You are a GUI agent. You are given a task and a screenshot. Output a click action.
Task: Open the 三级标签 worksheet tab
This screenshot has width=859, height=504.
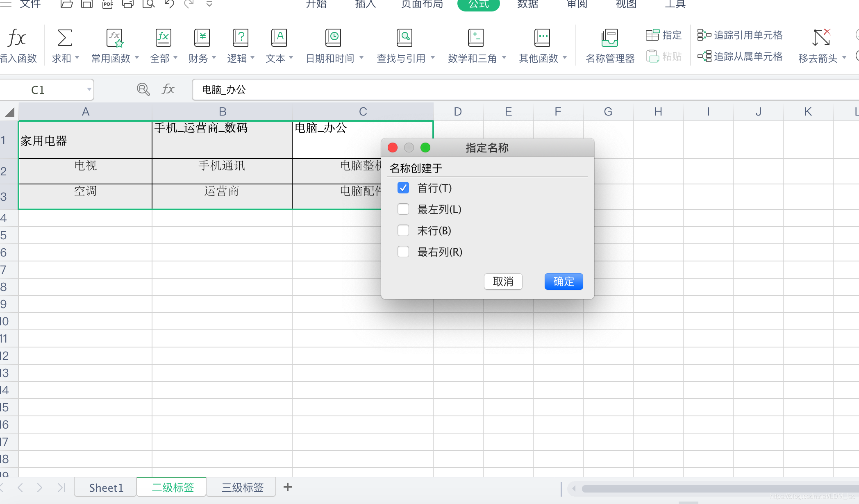(242, 488)
